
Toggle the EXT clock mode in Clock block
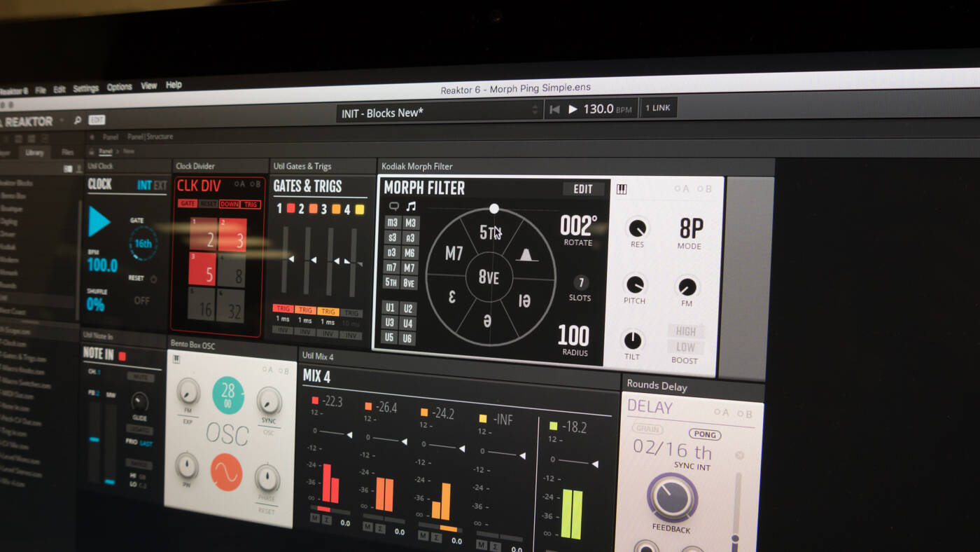(160, 186)
